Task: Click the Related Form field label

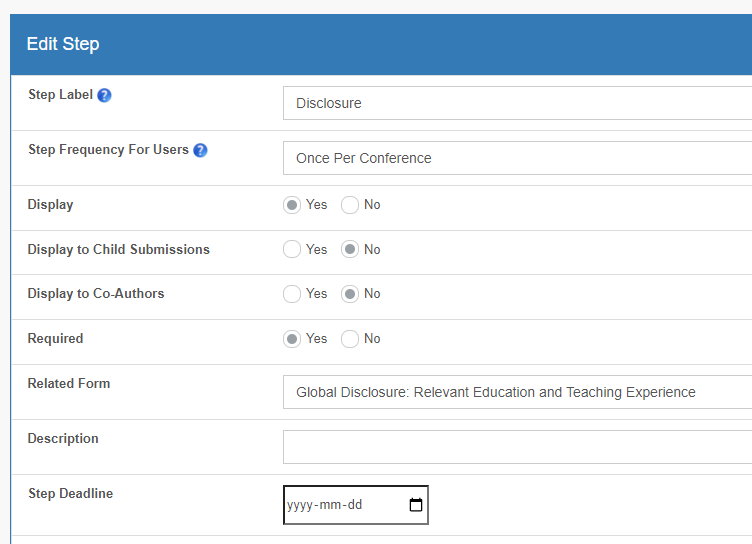Action: [x=69, y=384]
